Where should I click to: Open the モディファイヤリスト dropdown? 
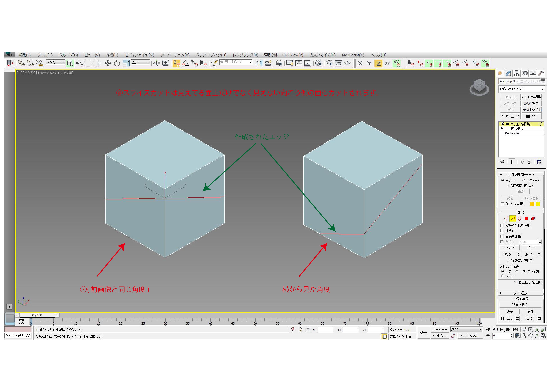pos(521,89)
